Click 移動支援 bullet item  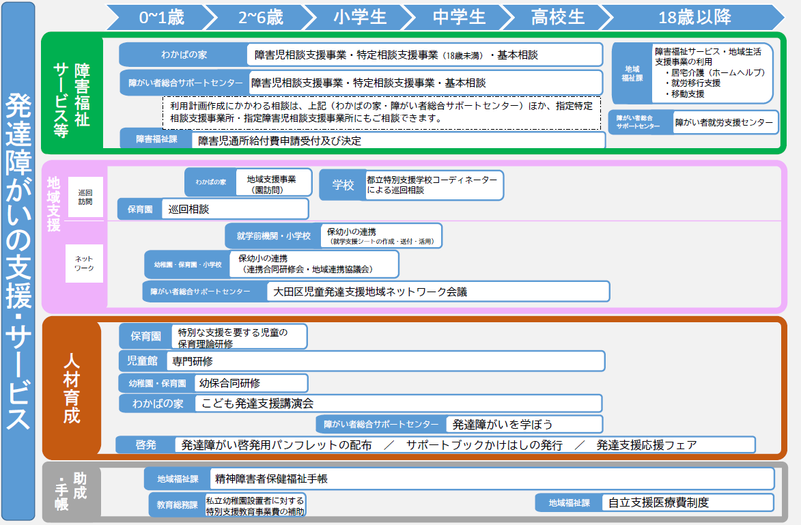(x=685, y=94)
